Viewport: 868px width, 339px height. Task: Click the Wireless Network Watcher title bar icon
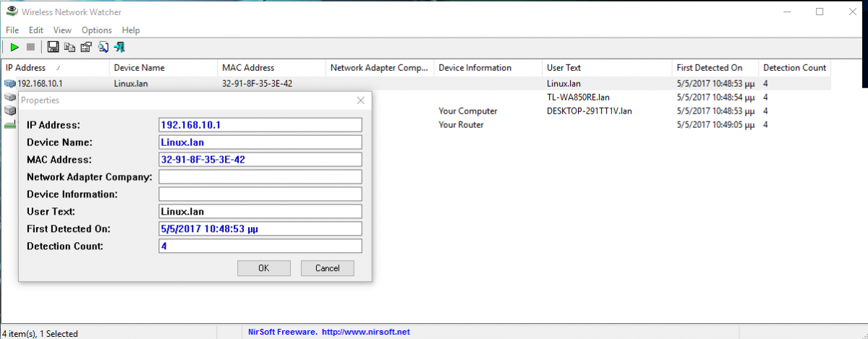coord(11,12)
